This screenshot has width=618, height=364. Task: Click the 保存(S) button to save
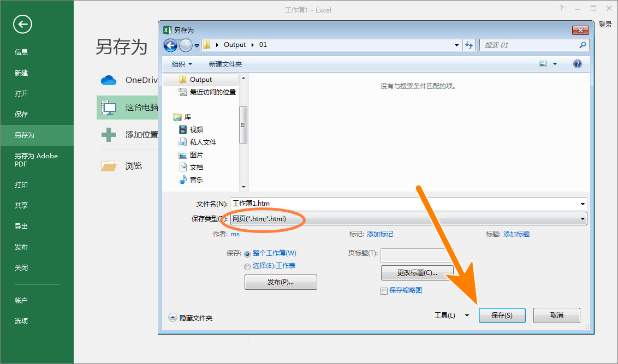[502, 315]
